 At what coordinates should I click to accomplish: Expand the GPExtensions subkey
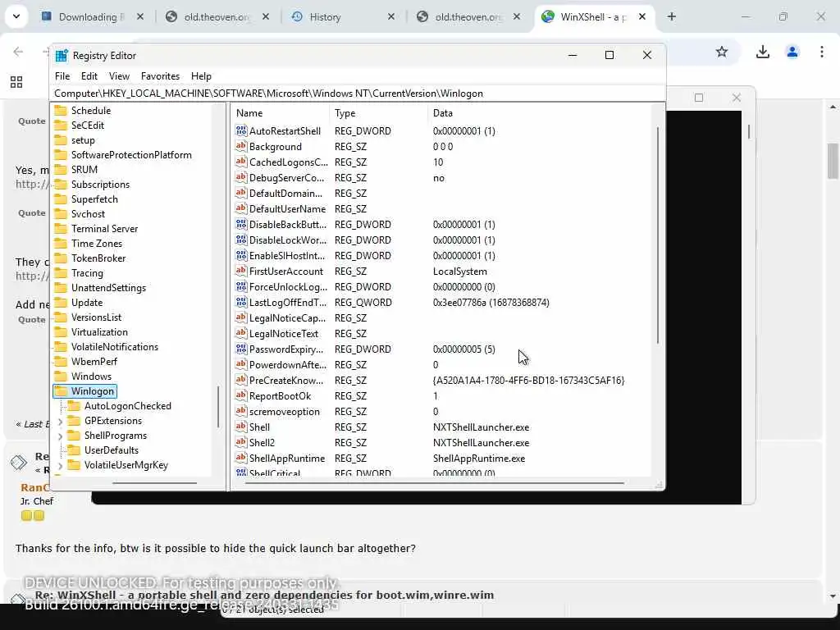[x=60, y=422]
